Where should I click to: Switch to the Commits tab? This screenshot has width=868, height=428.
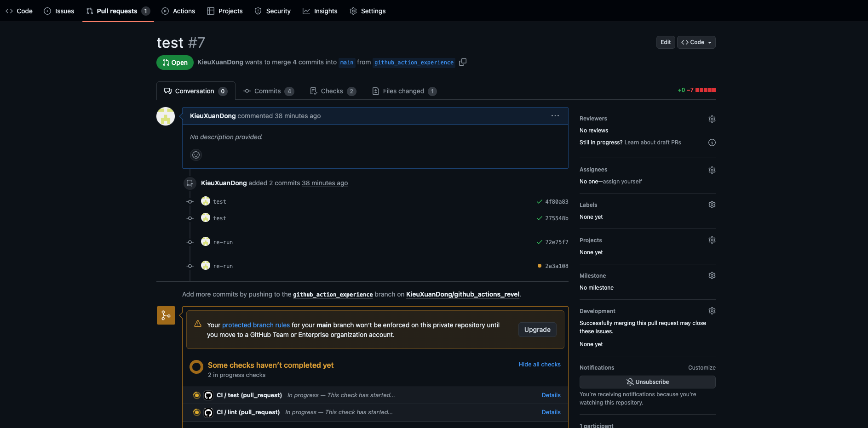click(x=269, y=91)
